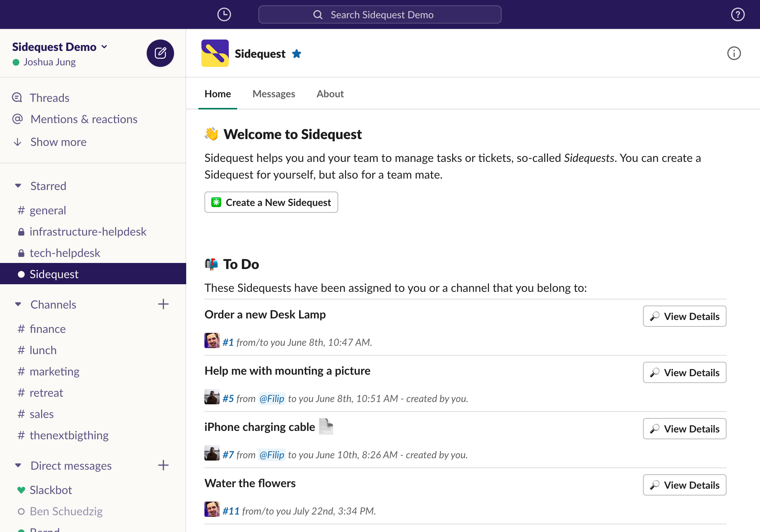Click the Joshua Jung user status
This screenshot has width=760, height=532.
click(x=44, y=62)
